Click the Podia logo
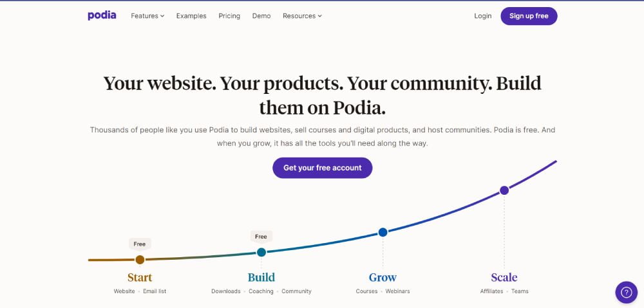This screenshot has height=308, width=644. click(102, 15)
